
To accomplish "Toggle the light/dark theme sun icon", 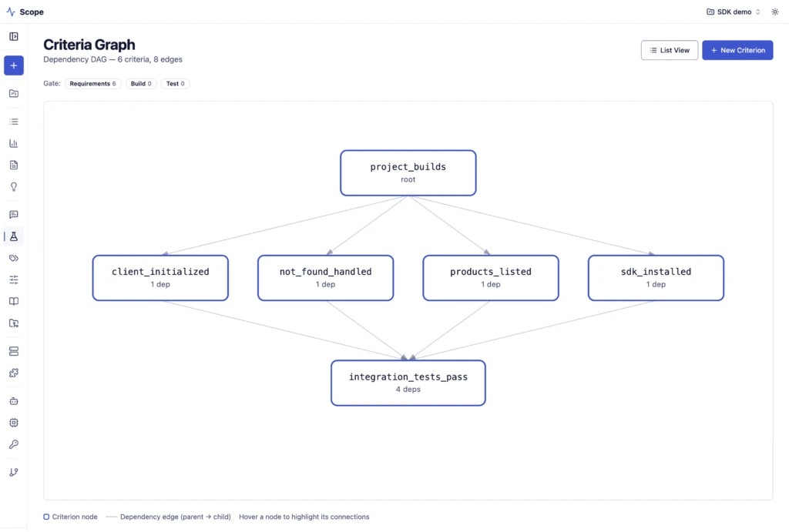I will click(x=775, y=12).
